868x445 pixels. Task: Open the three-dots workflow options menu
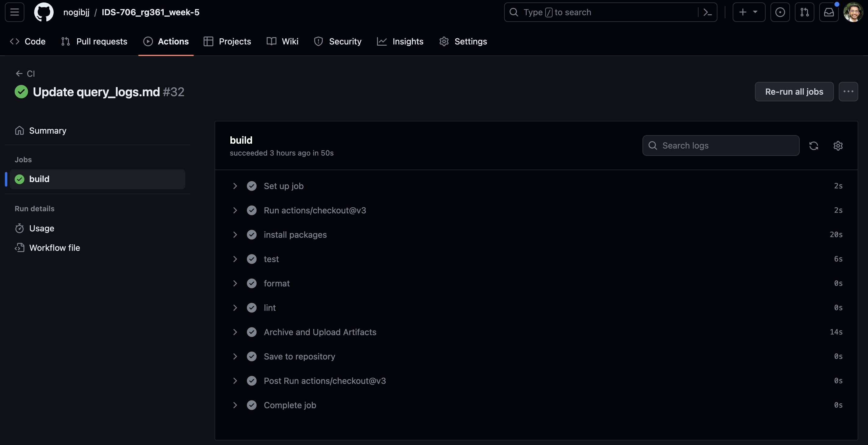point(848,92)
